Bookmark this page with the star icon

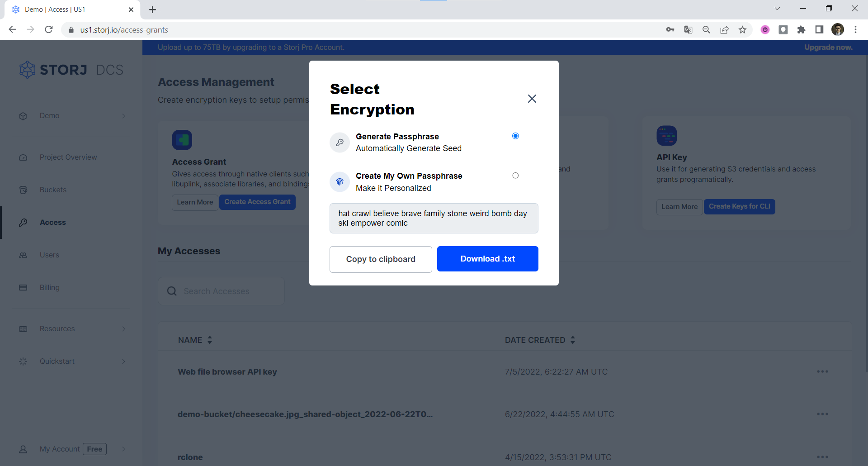742,30
